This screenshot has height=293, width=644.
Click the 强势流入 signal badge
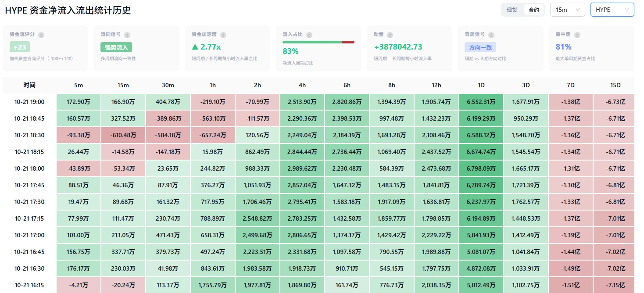coord(116,47)
